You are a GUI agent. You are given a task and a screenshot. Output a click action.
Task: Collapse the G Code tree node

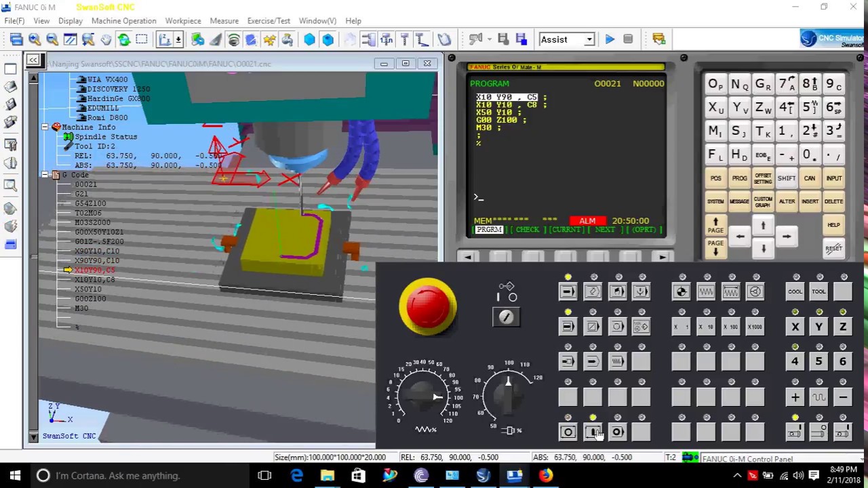45,174
